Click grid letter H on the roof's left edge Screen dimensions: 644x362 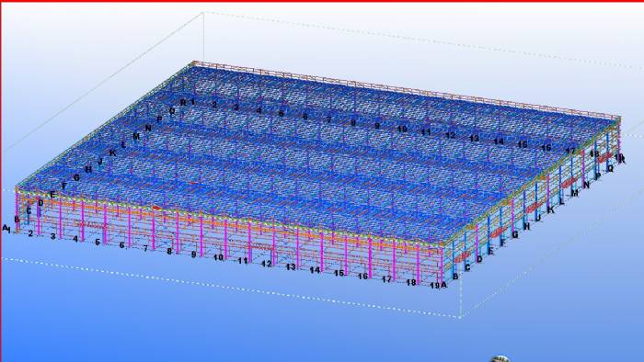[x=88, y=169]
